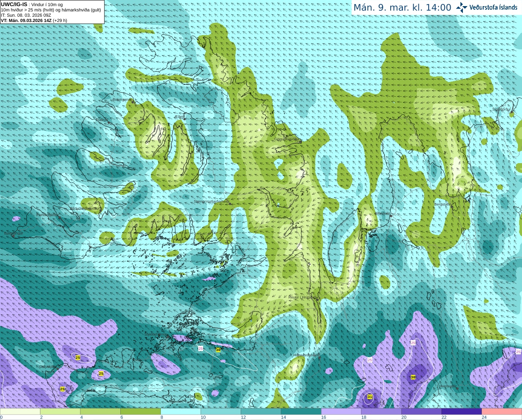Click the Bolungarvík station label
Viewport: 522px width, 420px height.
pos(122,99)
